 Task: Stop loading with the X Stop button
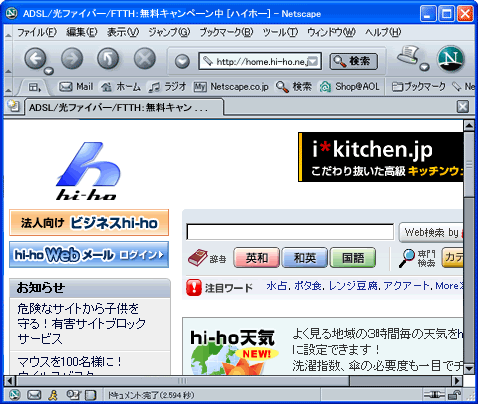(145, 59)
